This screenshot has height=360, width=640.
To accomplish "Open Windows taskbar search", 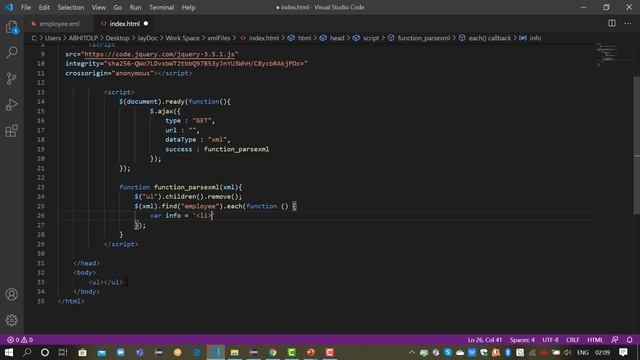I will coord(27,352).
